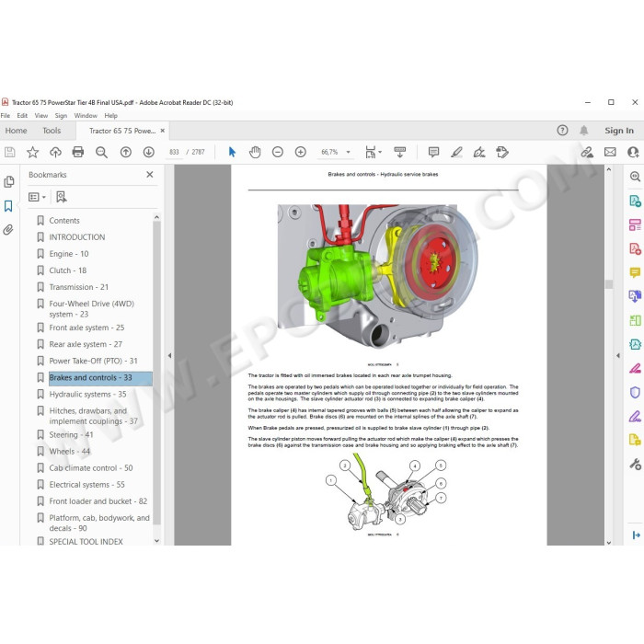Activate the Hand pan tool
The image size is (644, 644).
click(255, 153)
